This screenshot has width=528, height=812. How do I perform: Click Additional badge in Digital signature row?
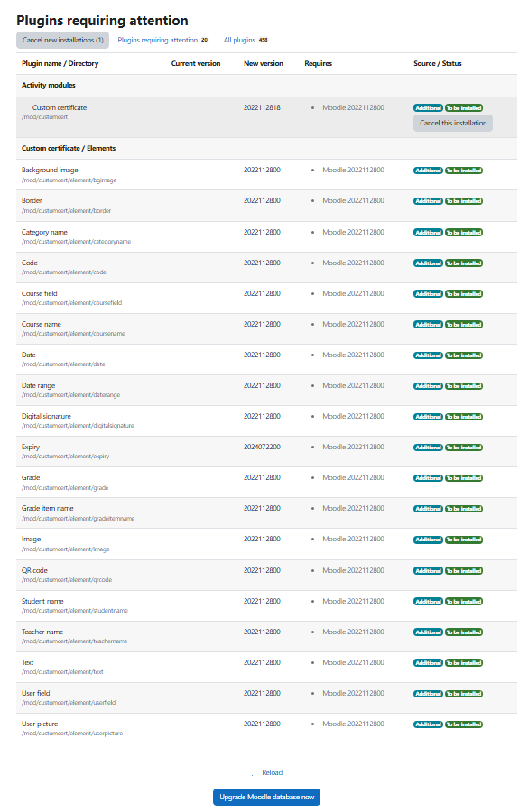(x=428, y=417)
